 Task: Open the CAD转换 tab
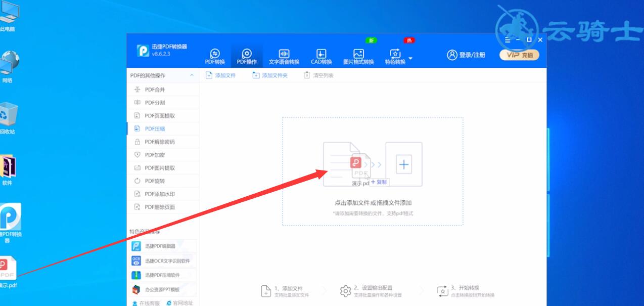(x=321, y=57)
